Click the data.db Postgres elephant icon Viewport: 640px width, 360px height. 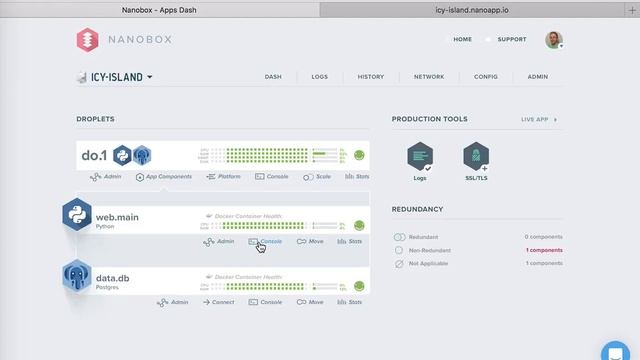click(x=77, y=276)
